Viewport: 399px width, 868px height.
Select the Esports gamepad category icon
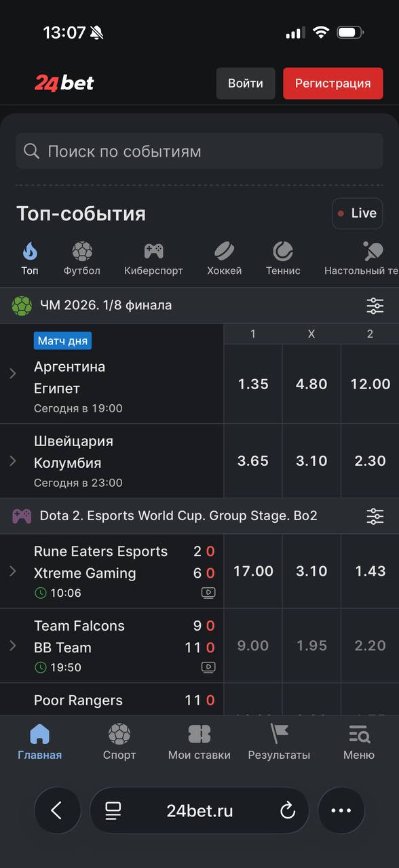[x=153, y=252]
